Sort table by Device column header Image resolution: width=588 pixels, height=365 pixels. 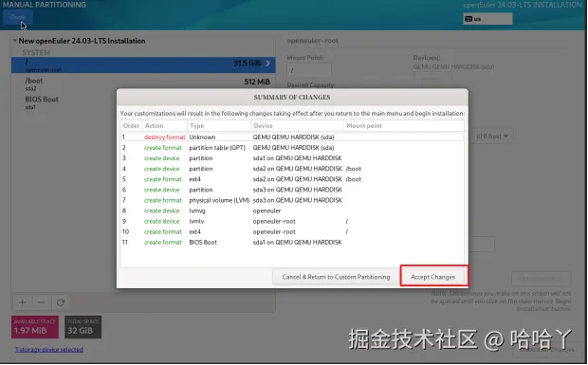tap(297, 125)
